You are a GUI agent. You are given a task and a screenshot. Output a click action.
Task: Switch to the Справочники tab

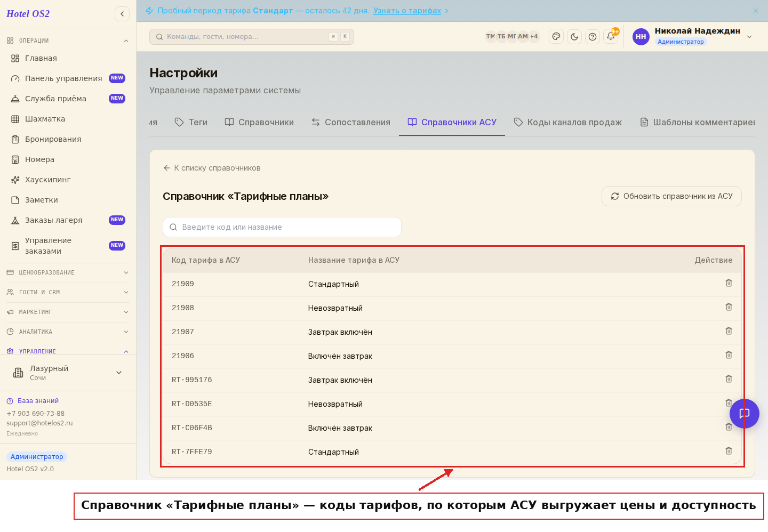pos(259,122)
